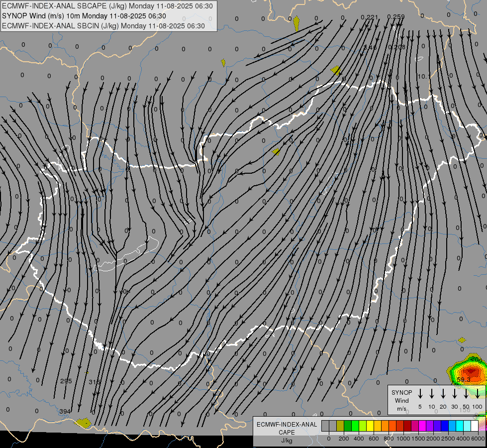Image resolution: width=487 pixels, height=448 pixels.
Task: Select the white 6000 swatch in CAPE legend
Action: coord(475,426)
